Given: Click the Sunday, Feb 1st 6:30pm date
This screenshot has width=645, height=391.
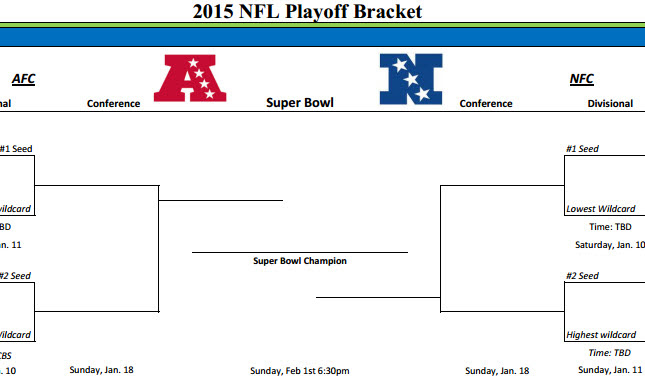Looking at the screenshot, I should pos(300,371).
